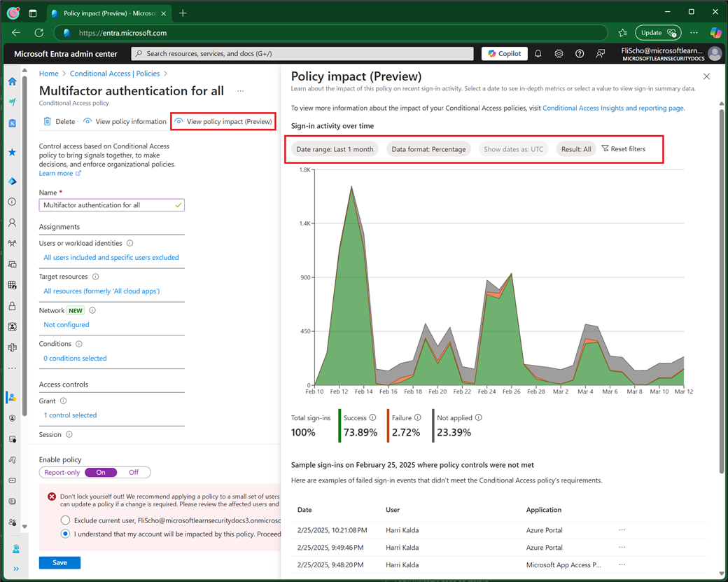The image size is (728, 582).
Task: Open the Copilot button in header
Action: pyautogui.click(x=504, y=54)
